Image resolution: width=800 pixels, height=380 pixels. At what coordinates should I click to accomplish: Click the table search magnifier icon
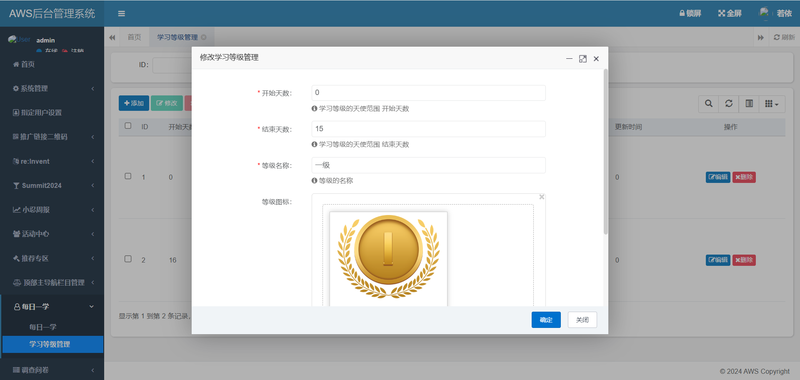[708, 104]
